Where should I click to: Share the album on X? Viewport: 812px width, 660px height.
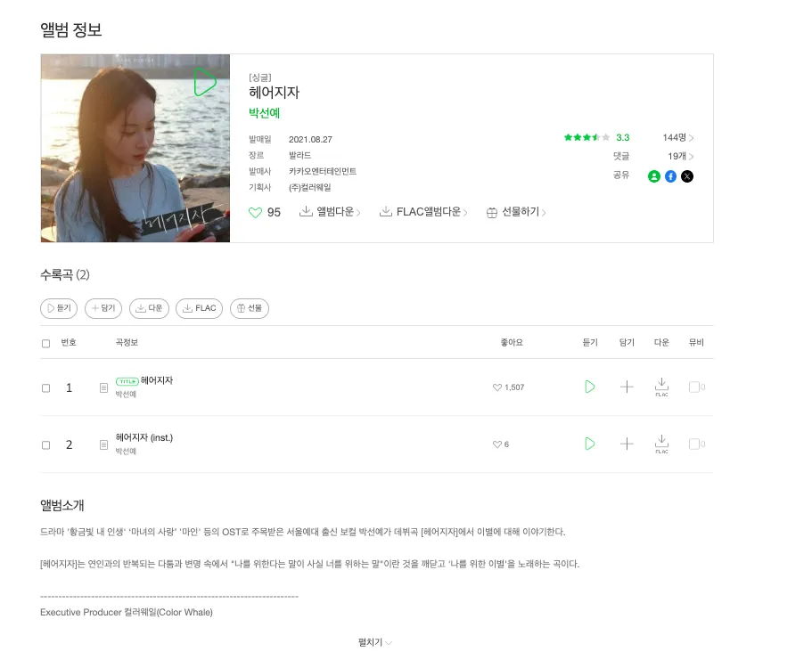pyautogui.click(x=687, y=175)
